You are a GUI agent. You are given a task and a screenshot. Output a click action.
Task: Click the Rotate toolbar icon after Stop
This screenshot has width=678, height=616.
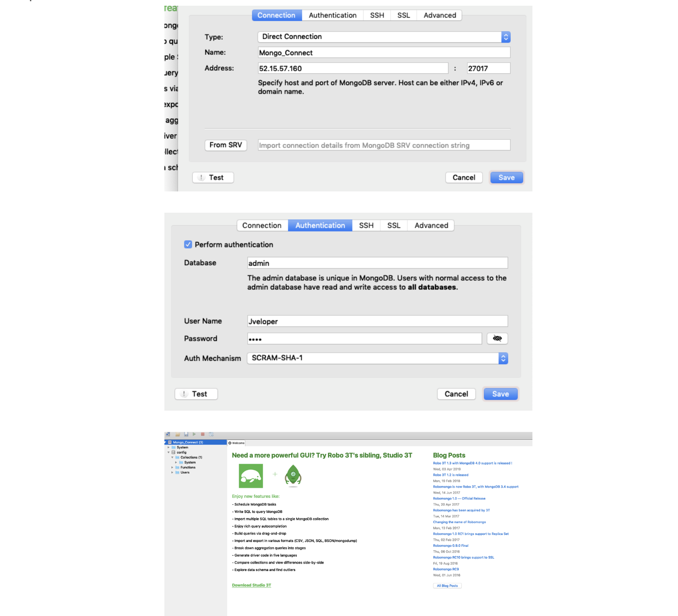click(x=211, y=434)
